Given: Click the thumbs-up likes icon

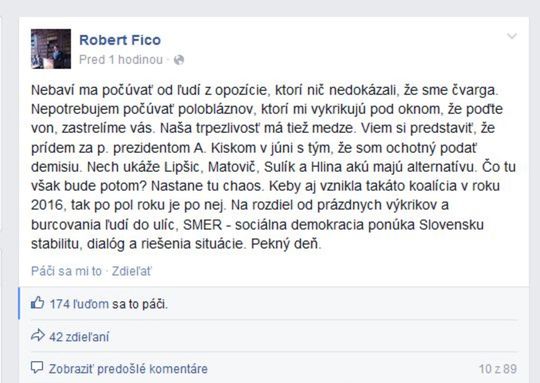Looking at the screenshot, I should pyautogui.click(x=38, y=303).
